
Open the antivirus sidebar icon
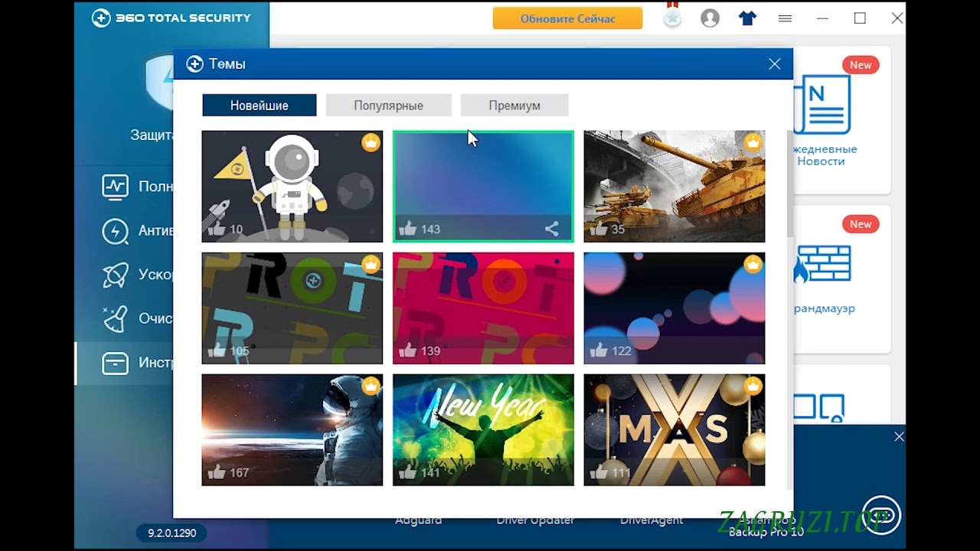(x=116, y=230)
